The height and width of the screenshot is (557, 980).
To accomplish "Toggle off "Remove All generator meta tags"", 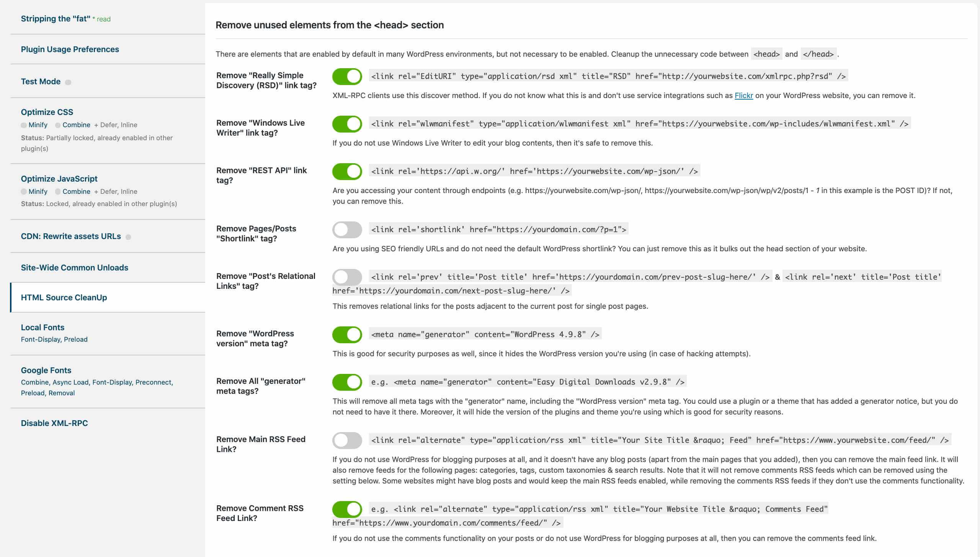I will [x=347, y=382].
